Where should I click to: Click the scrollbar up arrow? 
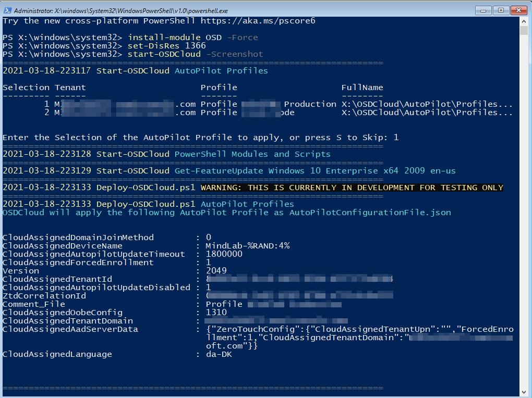click(524, 21)
